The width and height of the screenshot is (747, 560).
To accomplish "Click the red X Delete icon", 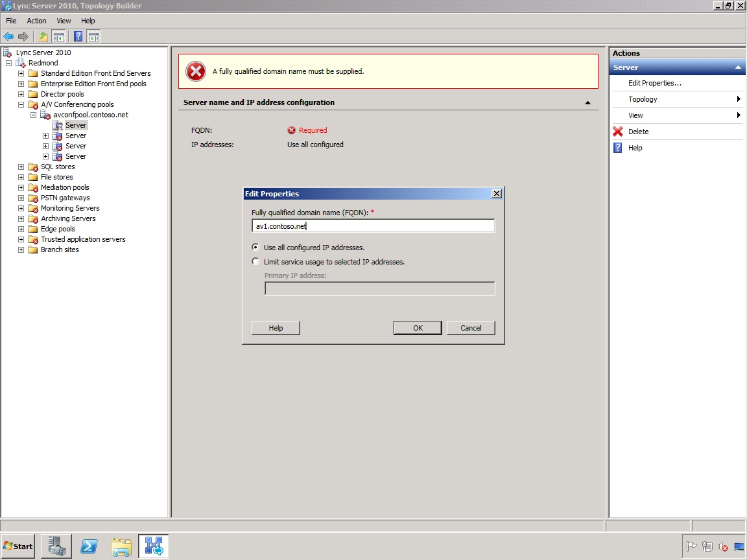I will [x=618, y=132].
